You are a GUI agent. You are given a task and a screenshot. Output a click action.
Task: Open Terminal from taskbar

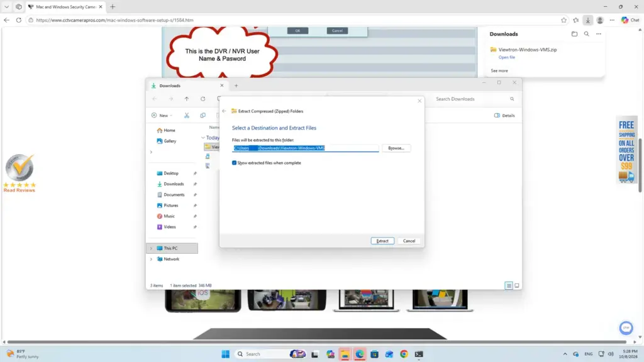pos(418,354)
